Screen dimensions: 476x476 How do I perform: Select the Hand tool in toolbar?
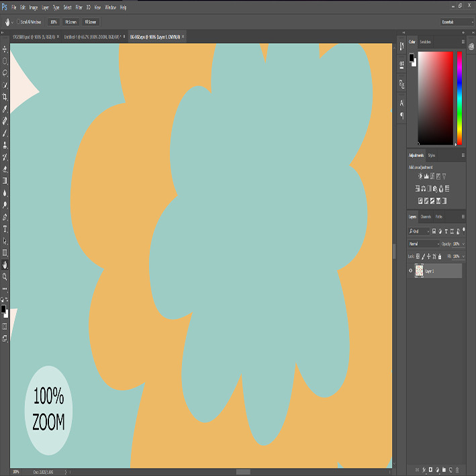(5, 265)
